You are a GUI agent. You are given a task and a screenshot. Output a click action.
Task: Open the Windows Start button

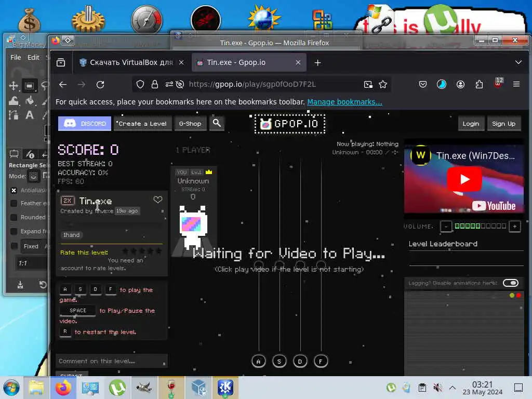(x=11, y=388)
